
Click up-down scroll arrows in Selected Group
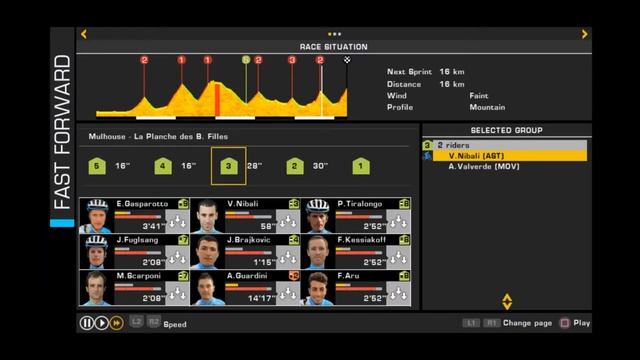click(x=507, y=302)
